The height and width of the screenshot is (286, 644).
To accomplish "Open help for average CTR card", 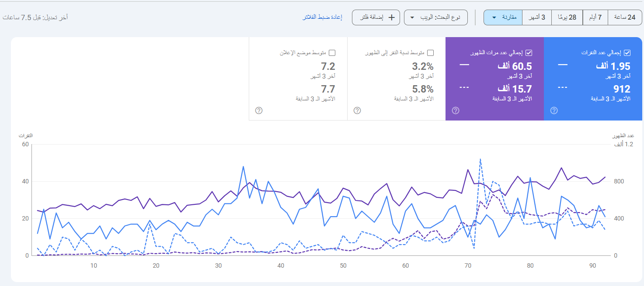I will coord(357,110).
